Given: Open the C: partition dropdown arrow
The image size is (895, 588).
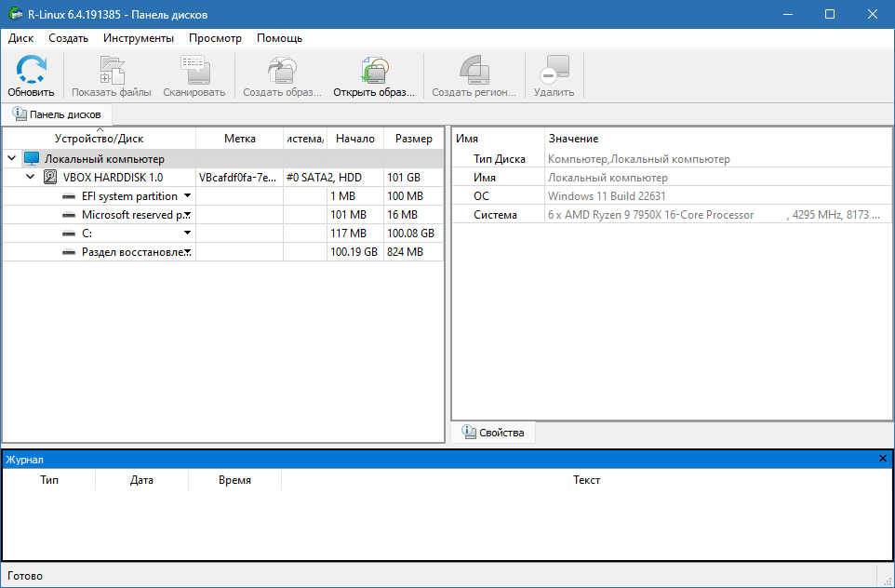Looking at the screenshot, I should coord(187,234).
